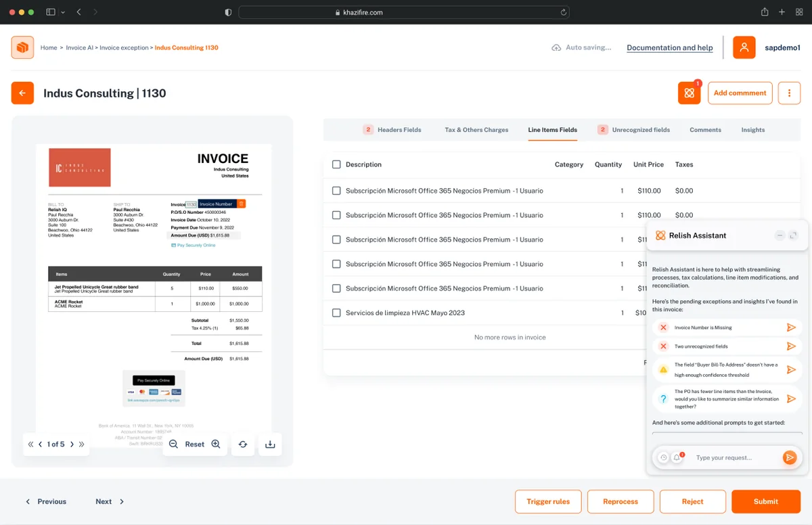Go to Previous invoice exception
Image resolution: width=812 pixels, height=525 pixels.
[46, 502]
